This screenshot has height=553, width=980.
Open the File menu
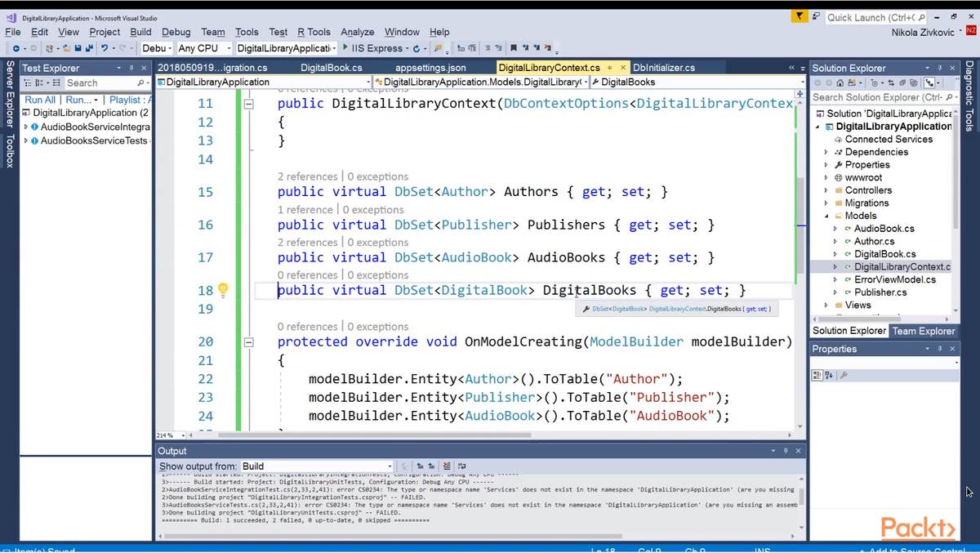pos(13,32)
